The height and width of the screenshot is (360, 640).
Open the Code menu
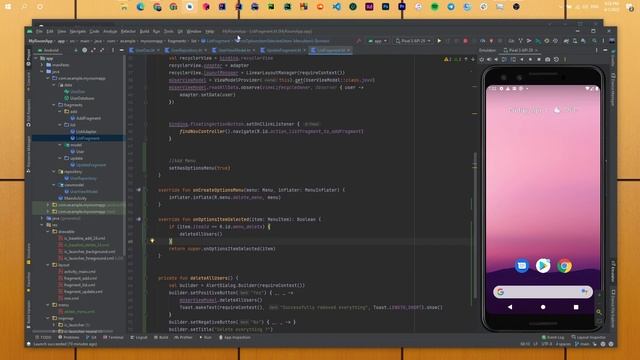point(94,31)
